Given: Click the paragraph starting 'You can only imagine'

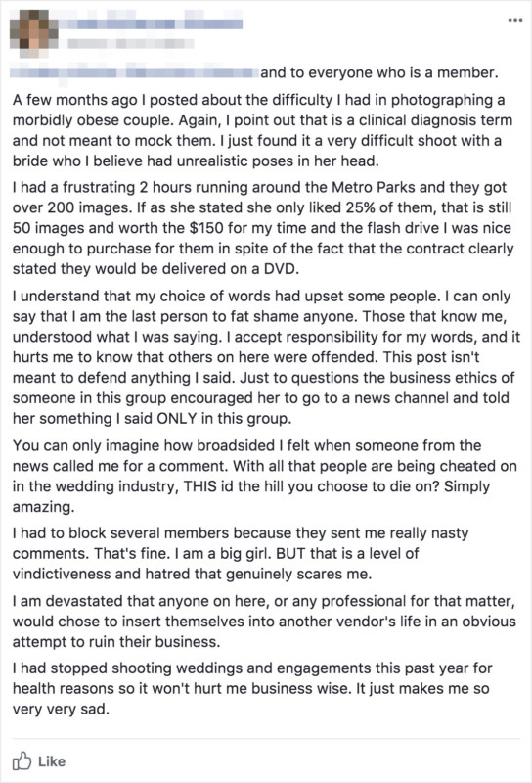Looking at the screenshot, I should tap(264, 476).
